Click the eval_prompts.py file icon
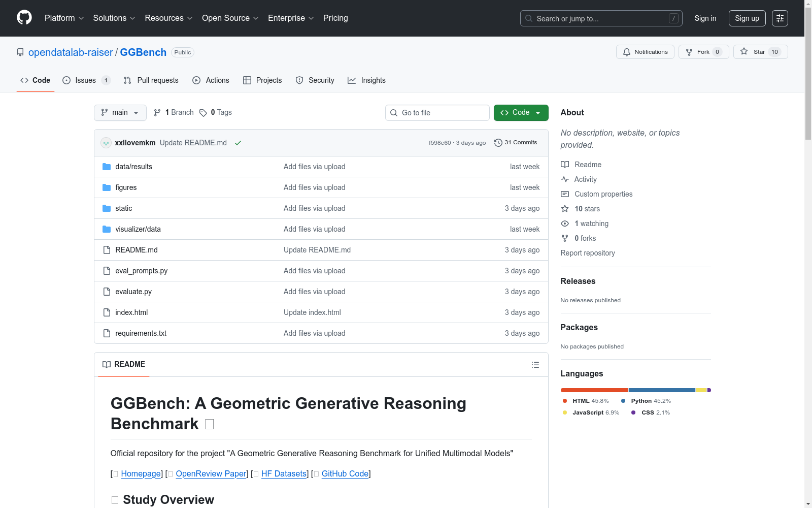The height and width of the screenshot is (508, 812). pyautogui.click(x=107, y=271)
